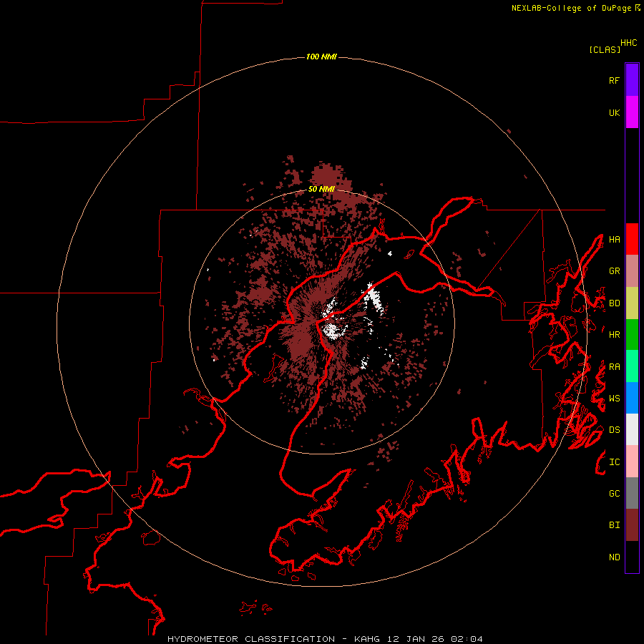Click the NEXLAB-College of DuPage credit text
This screenshot has height=644, width=644.
pyautogui.click(x=571, y=8)
